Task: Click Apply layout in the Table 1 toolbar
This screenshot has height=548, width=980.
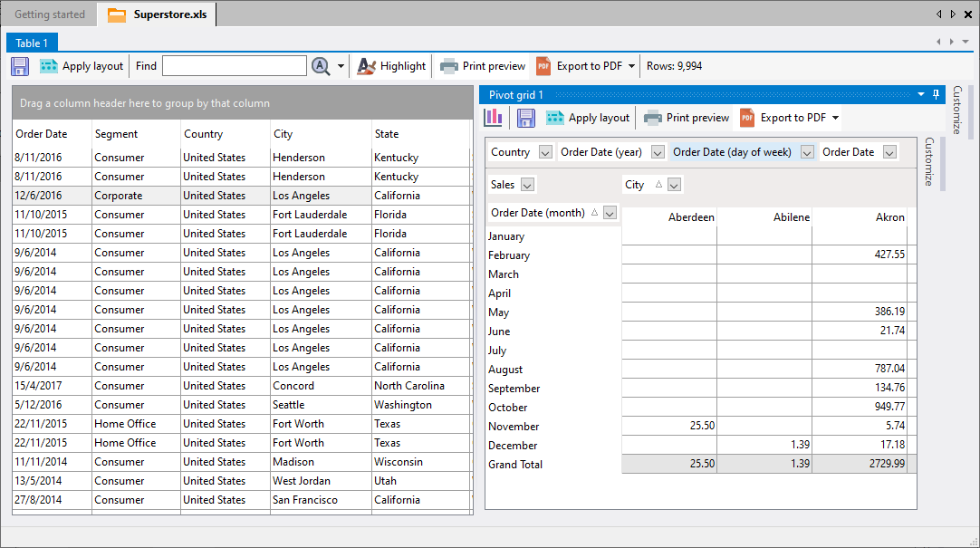Action: click(x=82, y=66)
